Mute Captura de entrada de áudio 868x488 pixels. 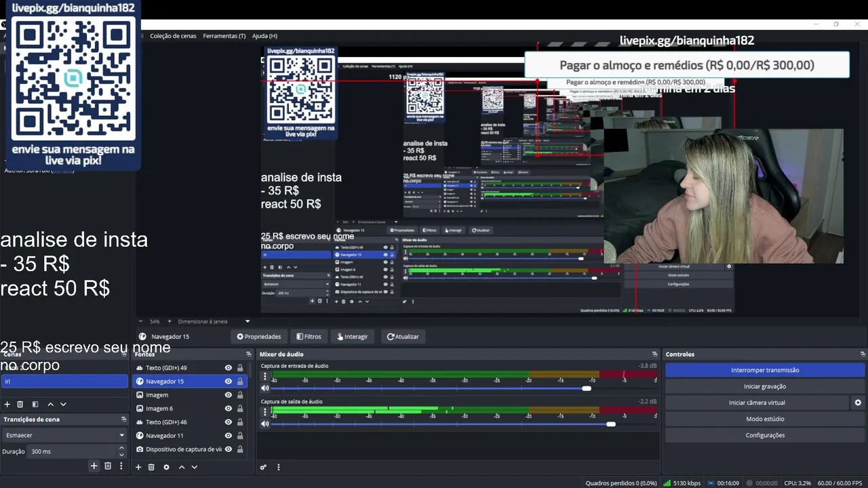point(265,388)
